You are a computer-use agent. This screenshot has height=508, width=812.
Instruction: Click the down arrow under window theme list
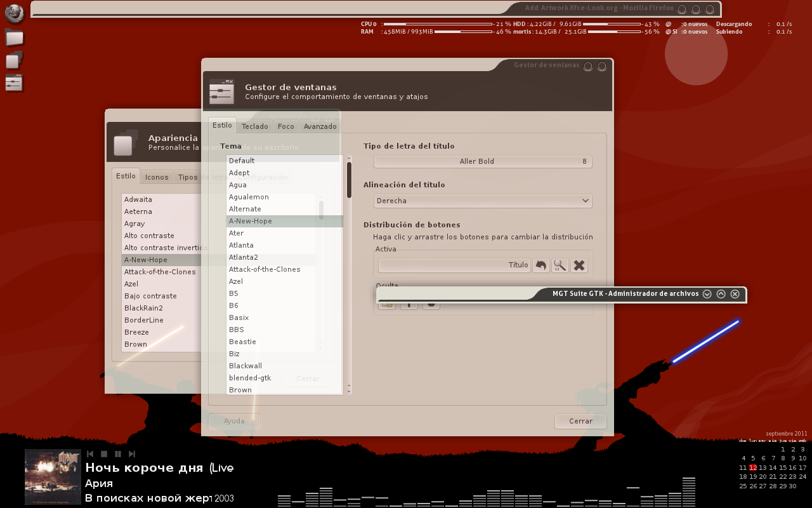tap(348, 391)
